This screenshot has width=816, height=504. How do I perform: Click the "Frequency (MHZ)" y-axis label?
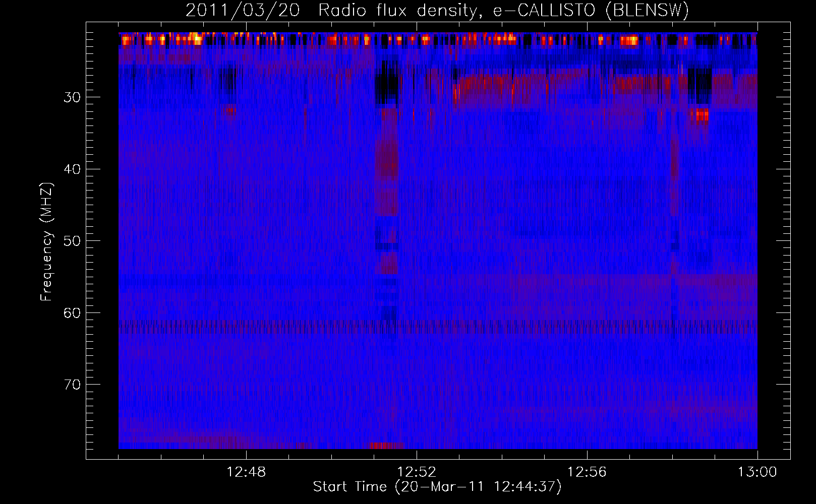point(46,241)
